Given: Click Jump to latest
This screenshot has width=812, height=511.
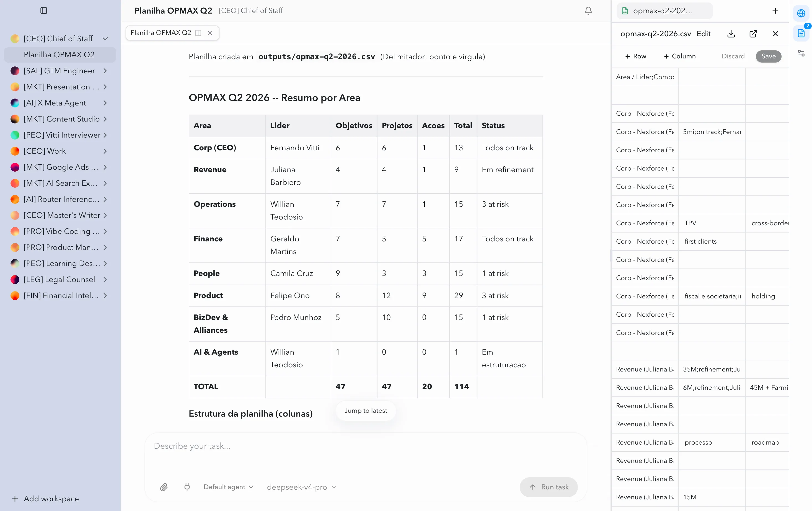Looking at the screenshot, I should 366,411.
